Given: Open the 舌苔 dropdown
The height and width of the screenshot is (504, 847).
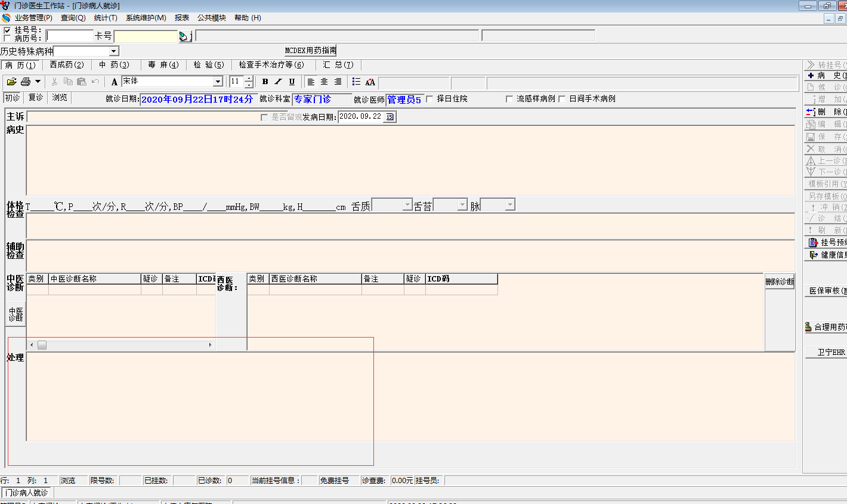Looking at the screenshot, I should pos(462,205).
